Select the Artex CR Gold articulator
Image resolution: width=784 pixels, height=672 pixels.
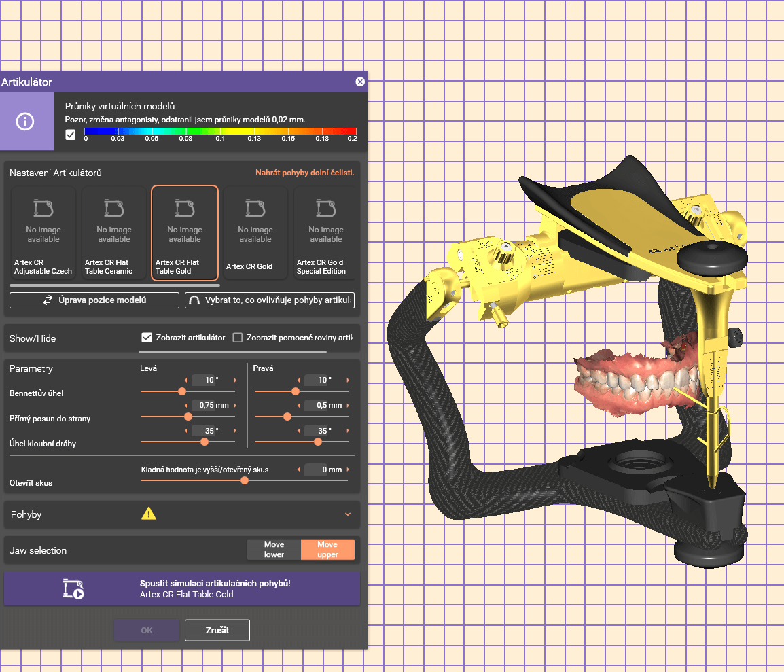tap(255, 234)
